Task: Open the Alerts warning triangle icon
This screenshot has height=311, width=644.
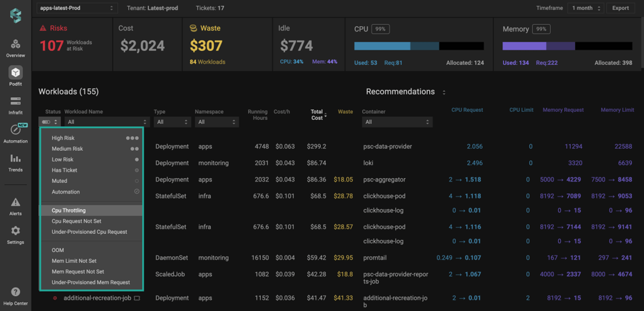Action: click(15, 202)
